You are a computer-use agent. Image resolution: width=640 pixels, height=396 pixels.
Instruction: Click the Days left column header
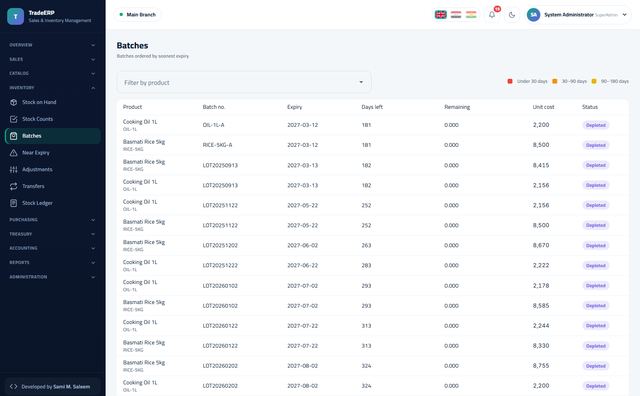[372, 107]
